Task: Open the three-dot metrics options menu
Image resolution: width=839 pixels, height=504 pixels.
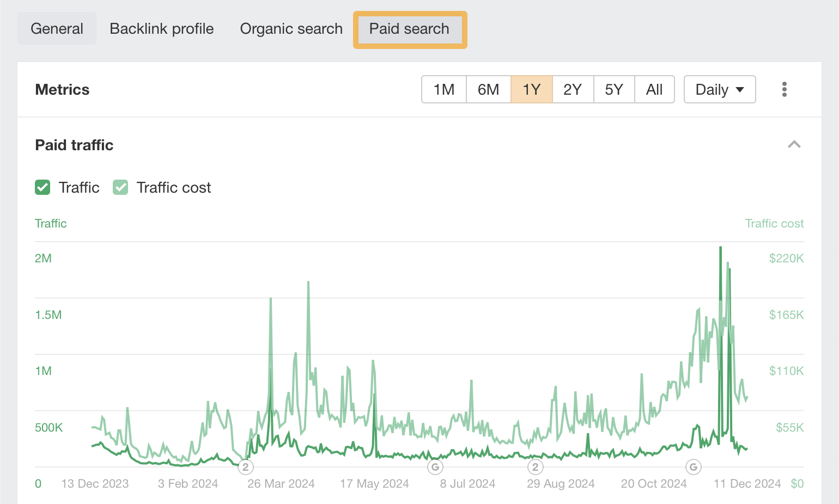Action: (x=785, y=89)
